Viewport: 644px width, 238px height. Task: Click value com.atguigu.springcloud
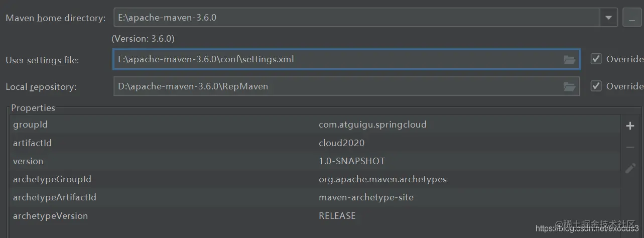[372, 125]
